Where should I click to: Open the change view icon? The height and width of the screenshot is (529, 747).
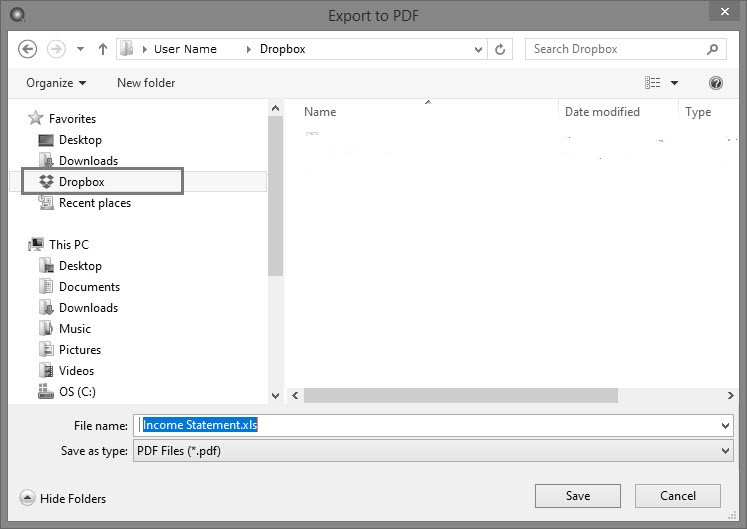653,83
